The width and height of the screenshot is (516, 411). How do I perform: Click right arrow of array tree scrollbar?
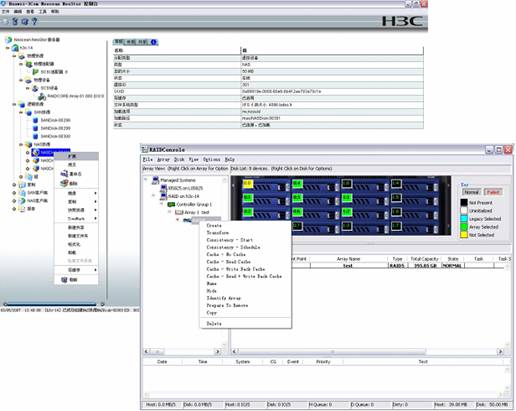tap(218, 352)
